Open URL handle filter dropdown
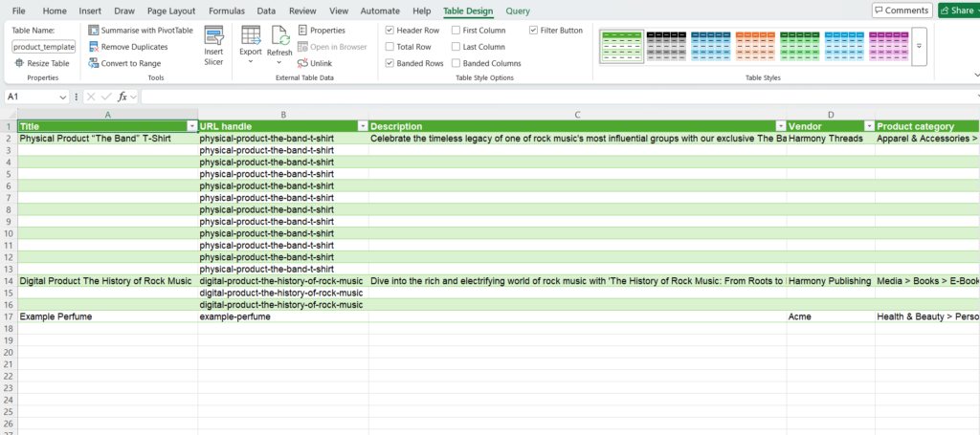 point(363,126)
